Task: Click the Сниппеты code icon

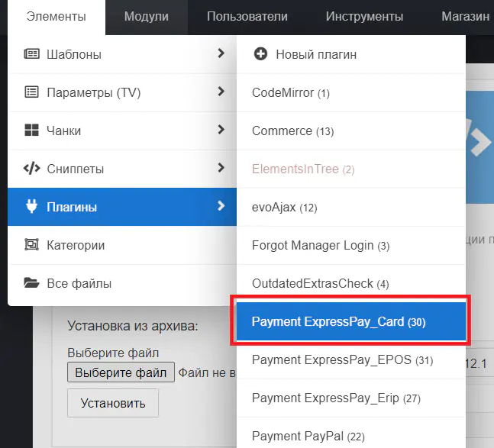Action: pyautogui.click(x=31, y=169)
